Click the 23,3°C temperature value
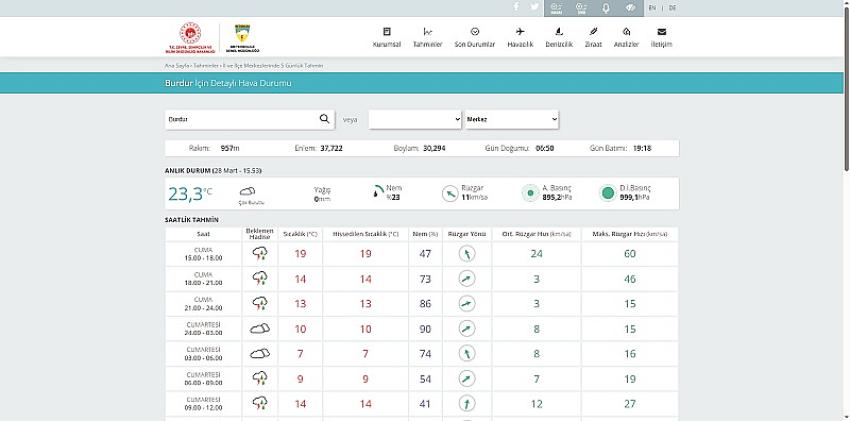The image size is (850, 421). (x=190, y=193)
